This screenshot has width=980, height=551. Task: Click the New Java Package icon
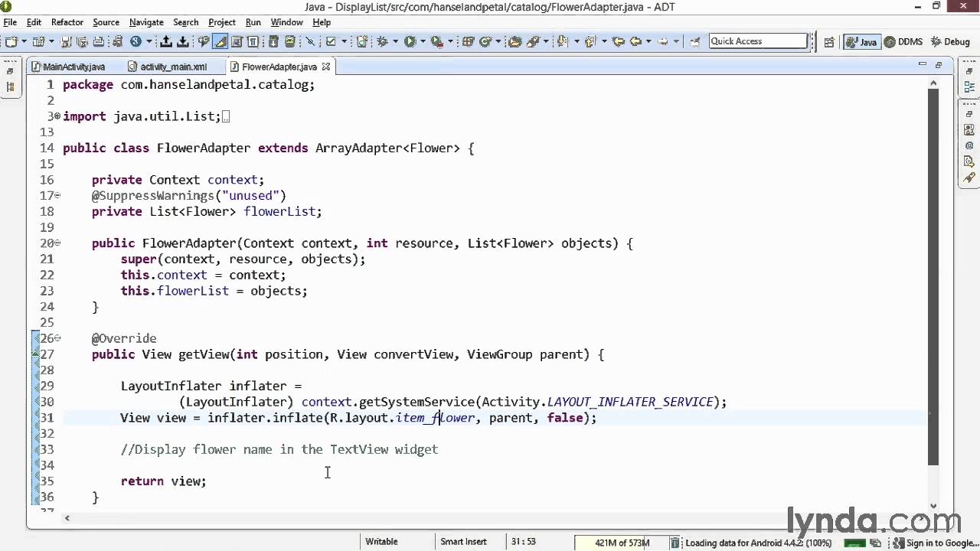[x=468, y=41]
